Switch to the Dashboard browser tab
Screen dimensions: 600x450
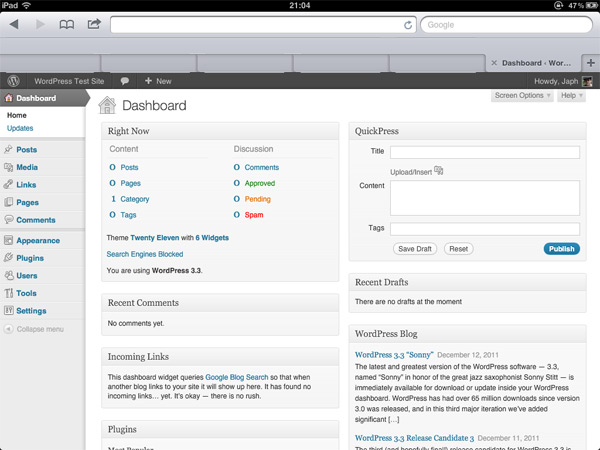pyautogui.click(x=536, y=63)
